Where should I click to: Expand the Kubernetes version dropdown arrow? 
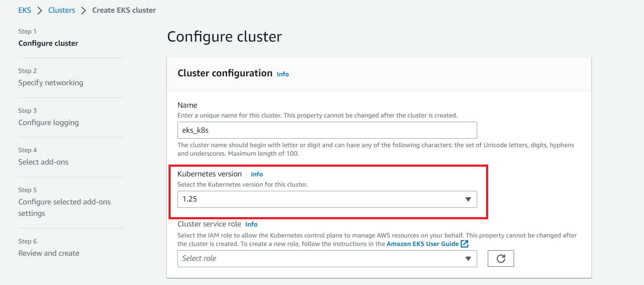tap(469, 199)
